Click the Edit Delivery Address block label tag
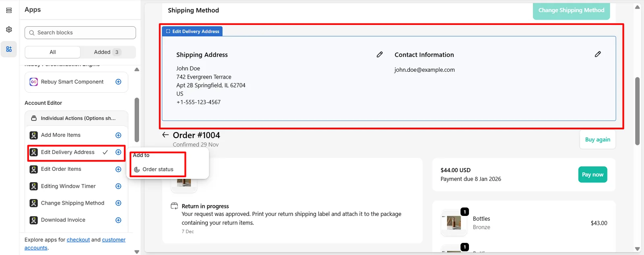Viewport: 644px width, 255px height. [192, 31]
